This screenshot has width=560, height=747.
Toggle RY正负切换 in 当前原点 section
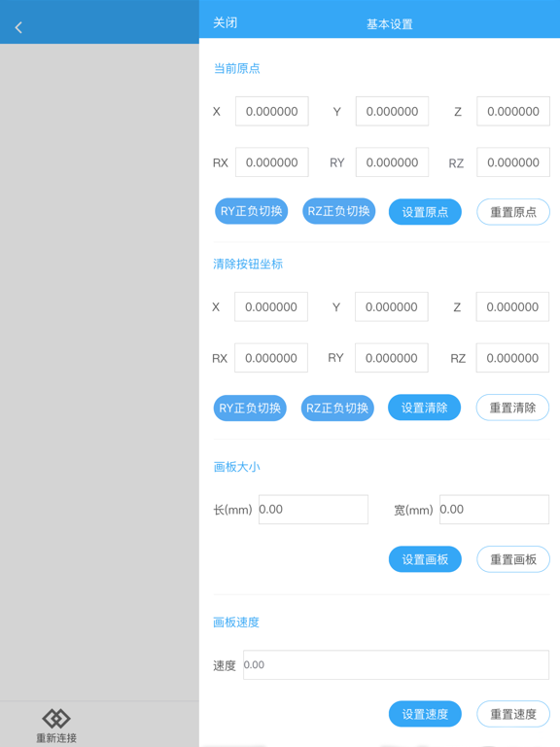[252, 211]
